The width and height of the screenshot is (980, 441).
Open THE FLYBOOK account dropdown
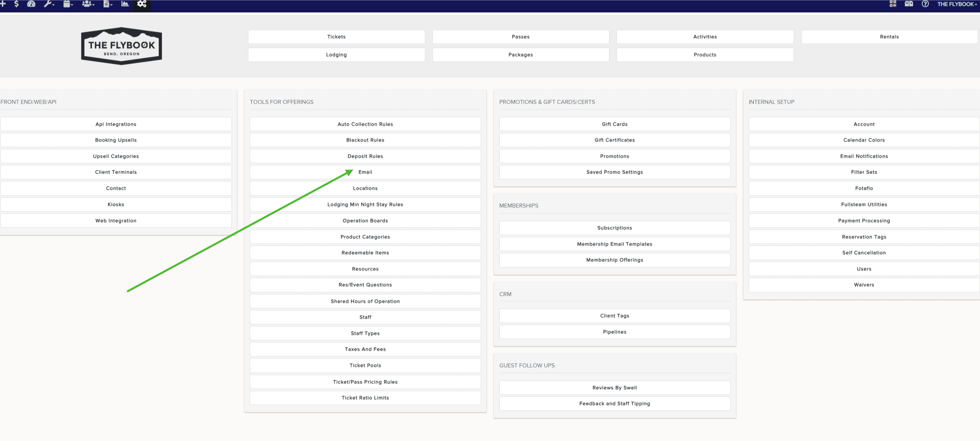tap(956, 4)
